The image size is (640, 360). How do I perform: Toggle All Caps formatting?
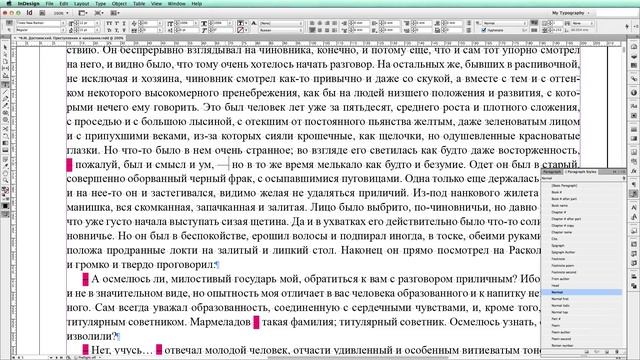(109, 23)
